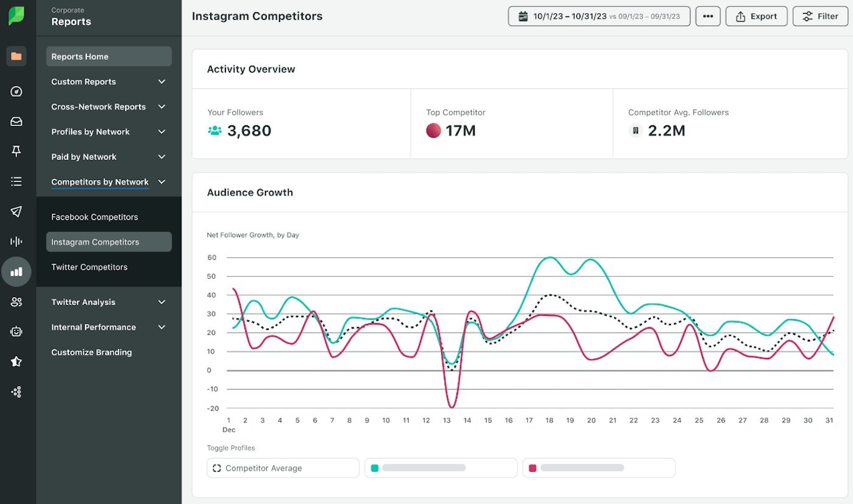The width and height of the screenshot is (853, 504).
Task: Export the Instagram Competitors report
Action: click(x=756, y=16)
